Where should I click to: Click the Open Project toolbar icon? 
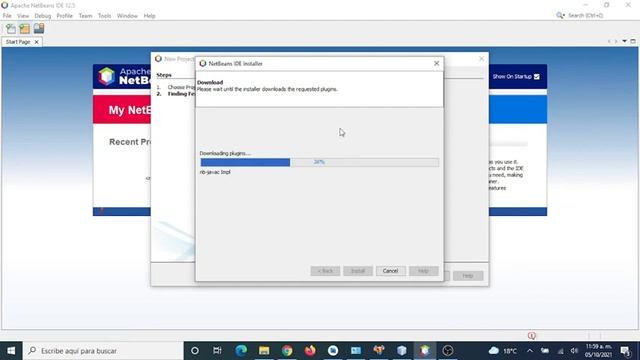pos(39,29)
